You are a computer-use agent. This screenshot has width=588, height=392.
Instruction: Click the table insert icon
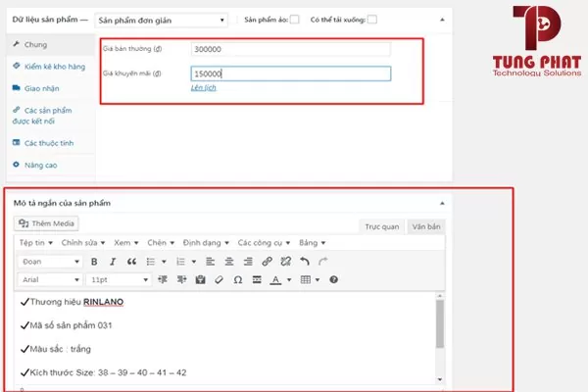[x=306, y=279]
